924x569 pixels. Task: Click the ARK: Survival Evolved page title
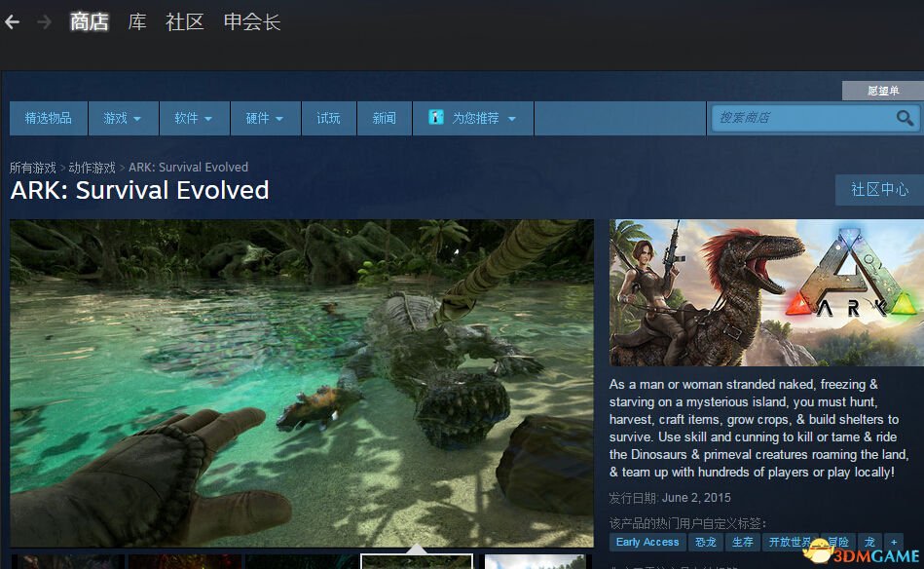[139, 190]
